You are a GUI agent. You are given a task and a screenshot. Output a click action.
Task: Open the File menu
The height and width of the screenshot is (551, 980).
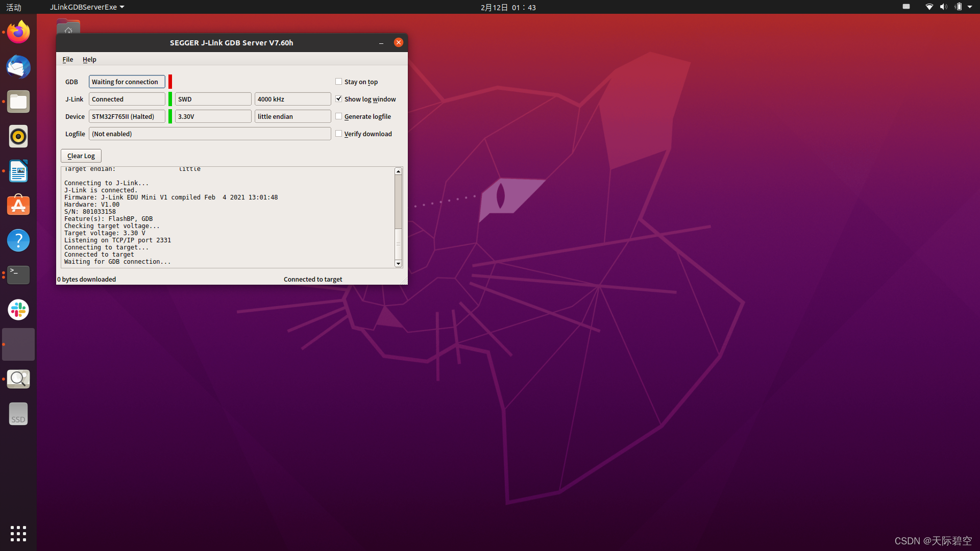(x=67, y=60)
